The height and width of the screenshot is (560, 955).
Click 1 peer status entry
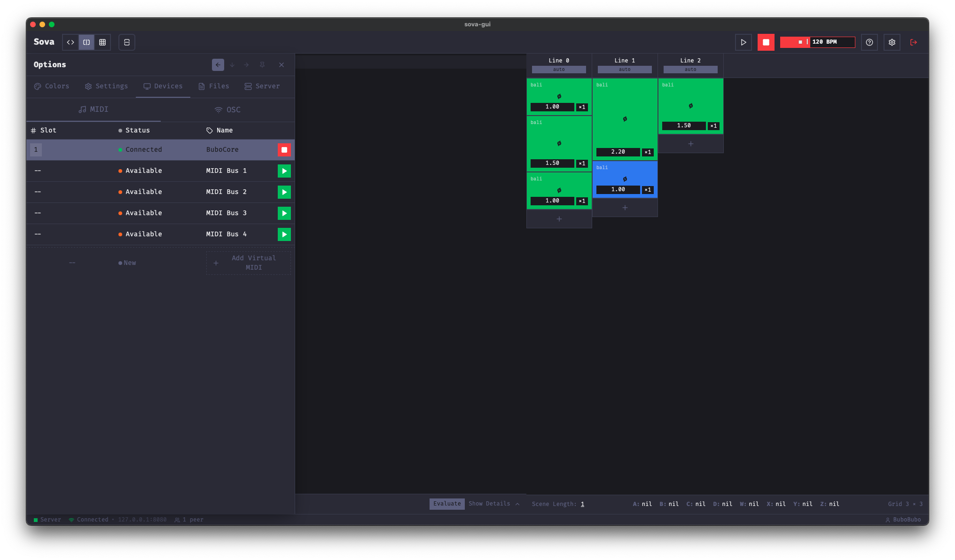[x=189, y=520]
